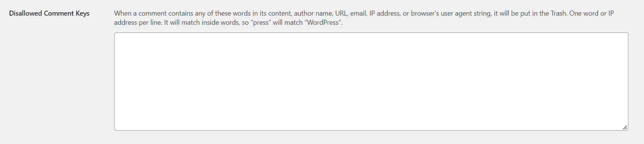Click the word content in the description
Viewport: 644px width, 144px height.
(x=279, y=13)
